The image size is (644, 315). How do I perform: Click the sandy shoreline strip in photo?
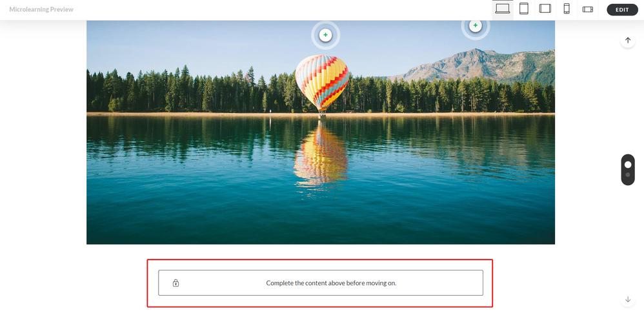click(x=320, y=114)
